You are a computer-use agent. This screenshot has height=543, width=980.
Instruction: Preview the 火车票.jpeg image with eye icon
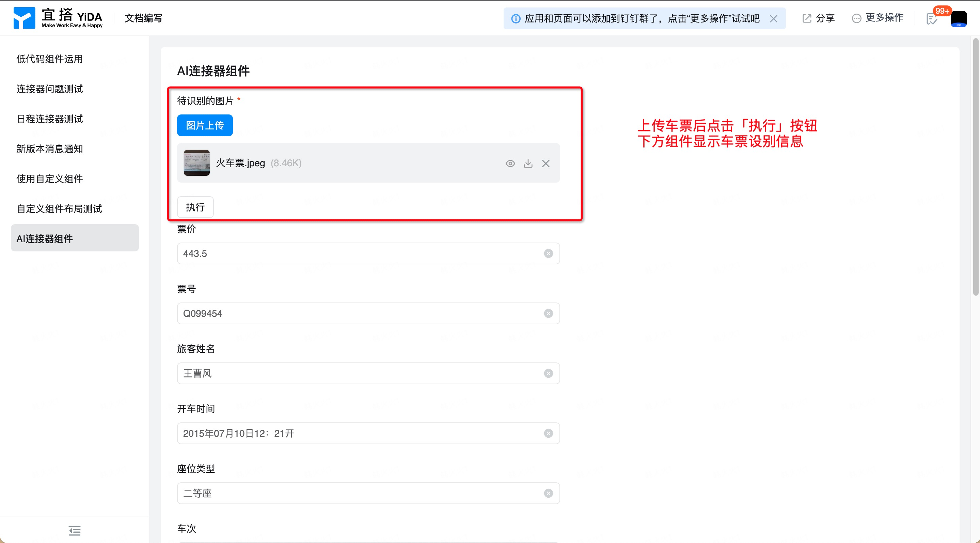pos(510,164)
